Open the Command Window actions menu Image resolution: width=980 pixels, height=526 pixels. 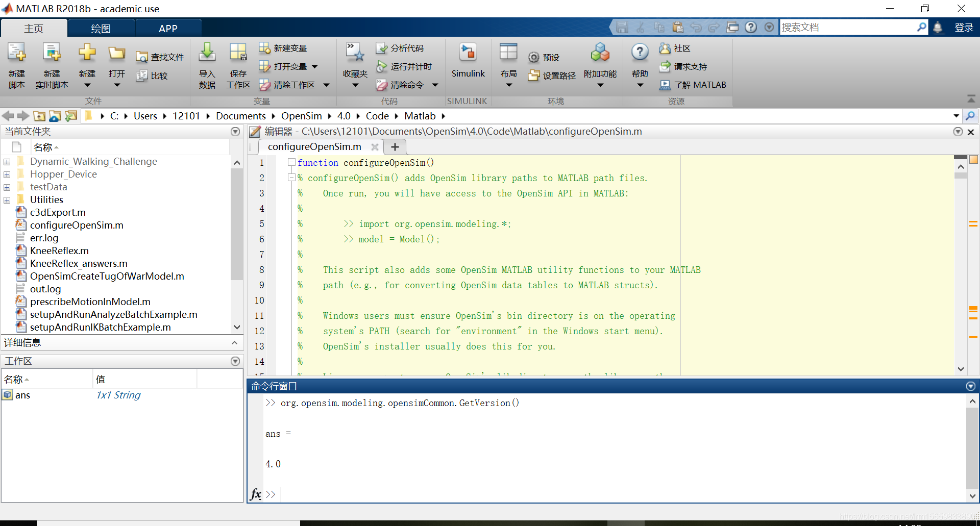pos(971,386)
